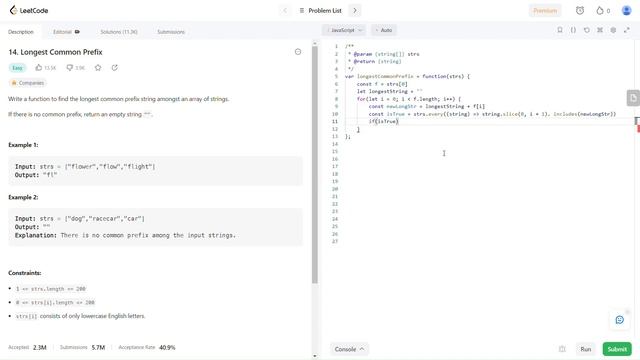Open the notes icon at editor right edge
Viewport: 640px width, 360px height.
point(633,98)
